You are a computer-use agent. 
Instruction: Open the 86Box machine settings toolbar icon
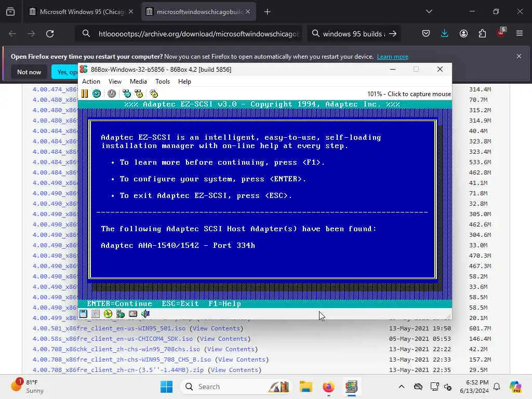click(x=154, y=94)
